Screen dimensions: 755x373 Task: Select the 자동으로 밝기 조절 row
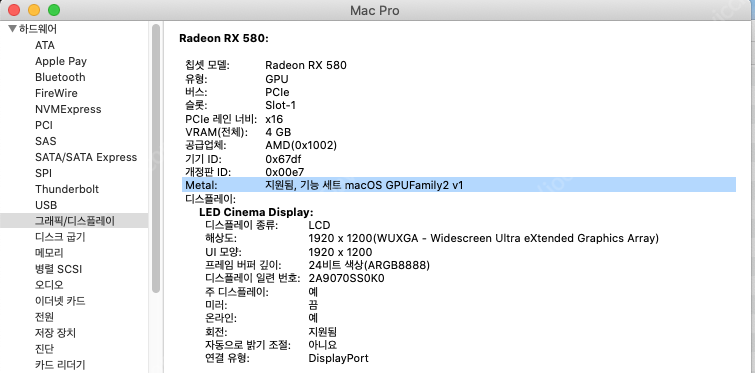point(271,345)
